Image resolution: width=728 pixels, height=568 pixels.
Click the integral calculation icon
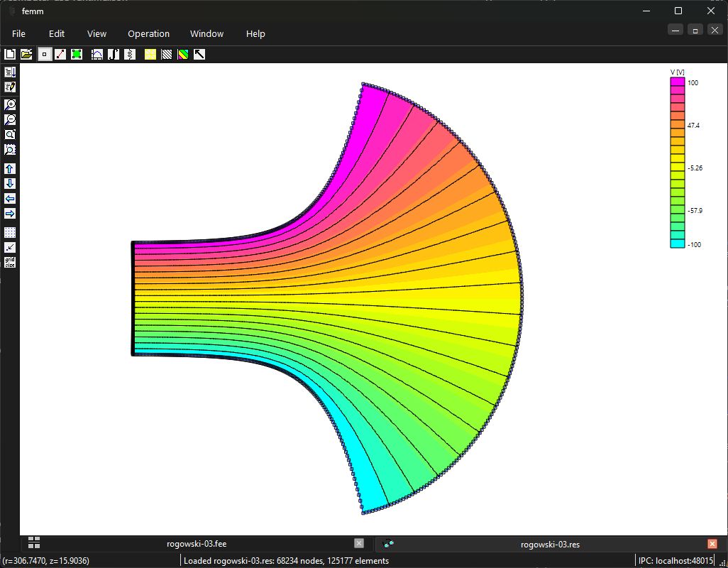114,55
